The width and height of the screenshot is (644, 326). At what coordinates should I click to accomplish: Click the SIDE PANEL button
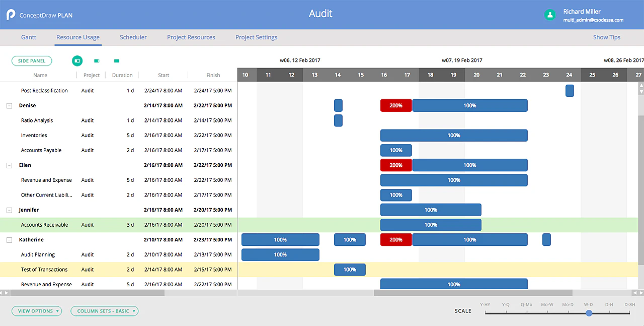point(32,60)
